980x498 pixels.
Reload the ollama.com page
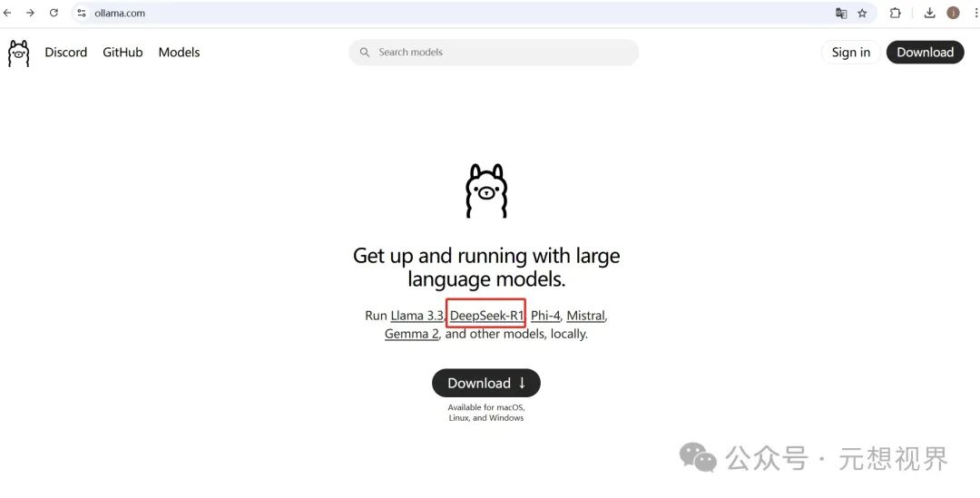click(x=54, y=13)
